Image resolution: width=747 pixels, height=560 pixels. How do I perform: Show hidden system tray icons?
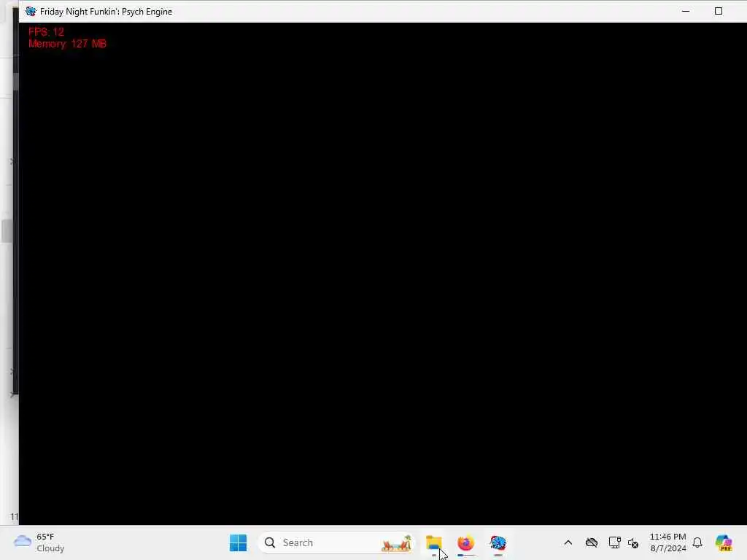pyautogui.click(x=568, y=542)
